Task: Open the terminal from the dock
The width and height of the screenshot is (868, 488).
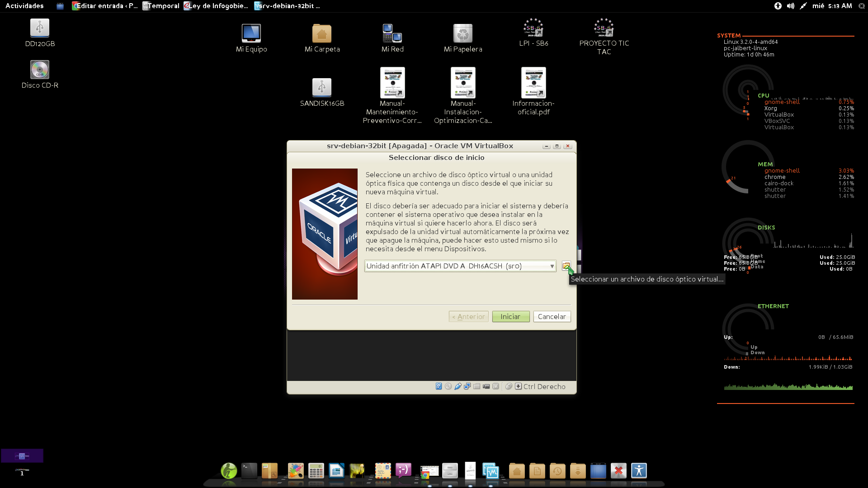Action: click(x=249, y=471)
